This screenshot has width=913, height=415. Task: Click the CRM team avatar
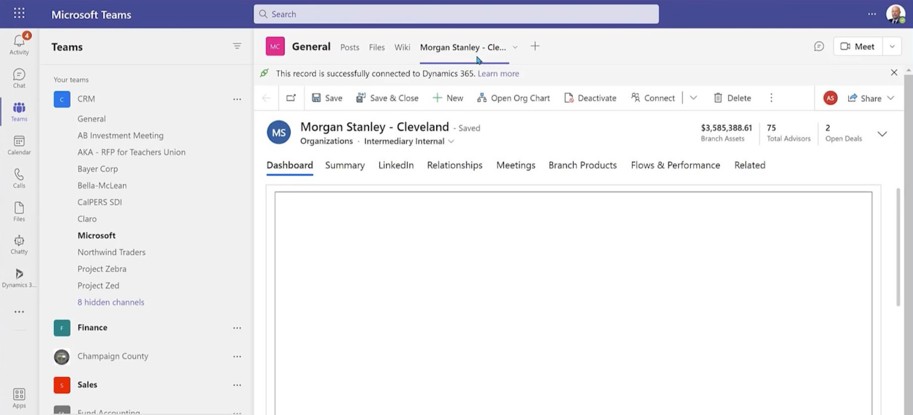click(62, 99)
